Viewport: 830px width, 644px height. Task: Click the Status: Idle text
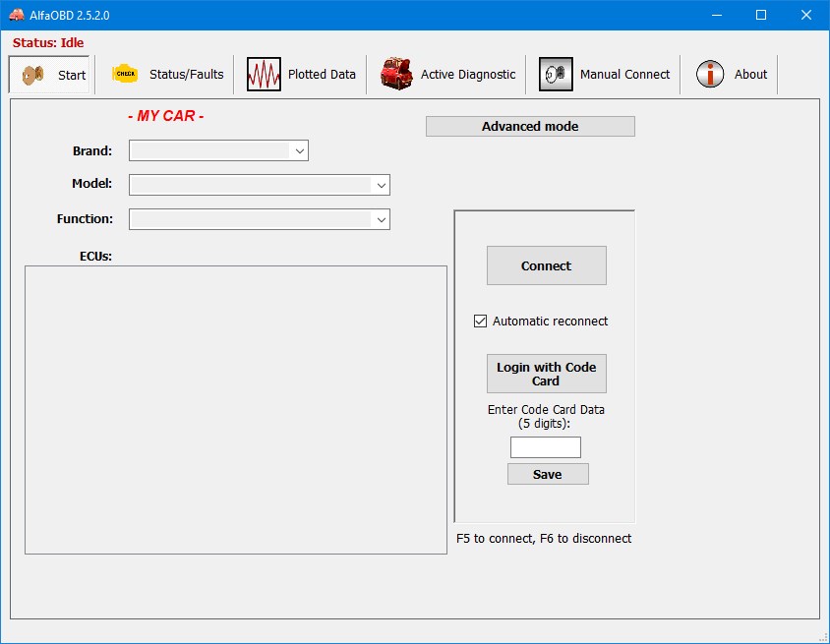(x=48, y=43)
